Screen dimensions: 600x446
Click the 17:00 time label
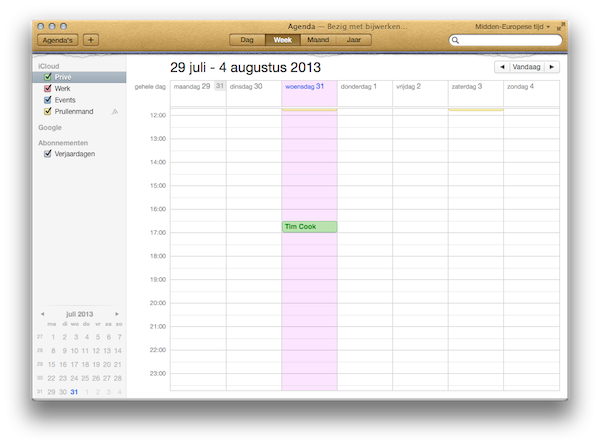coord(158,233)
